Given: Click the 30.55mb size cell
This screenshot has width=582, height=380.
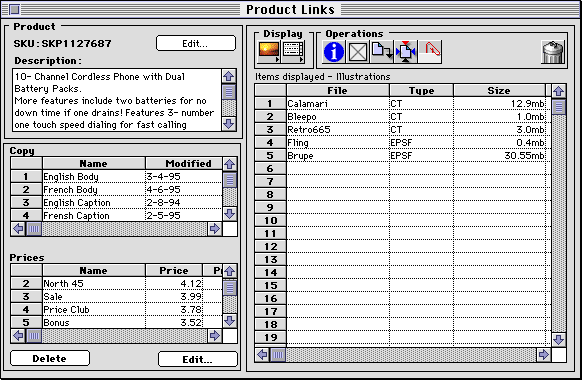Looking at the screenshot, I should pyautogui.click(x=500, y=155).
